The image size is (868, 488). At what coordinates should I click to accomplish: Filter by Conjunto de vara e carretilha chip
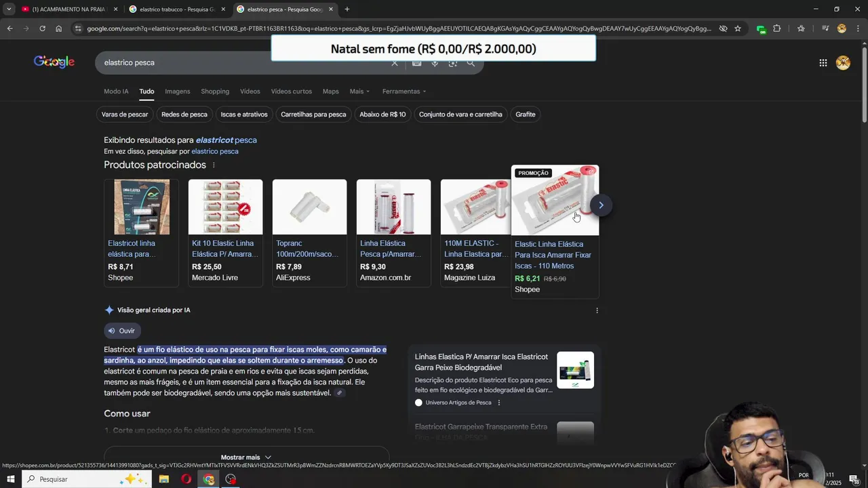(x=460, y=115)
